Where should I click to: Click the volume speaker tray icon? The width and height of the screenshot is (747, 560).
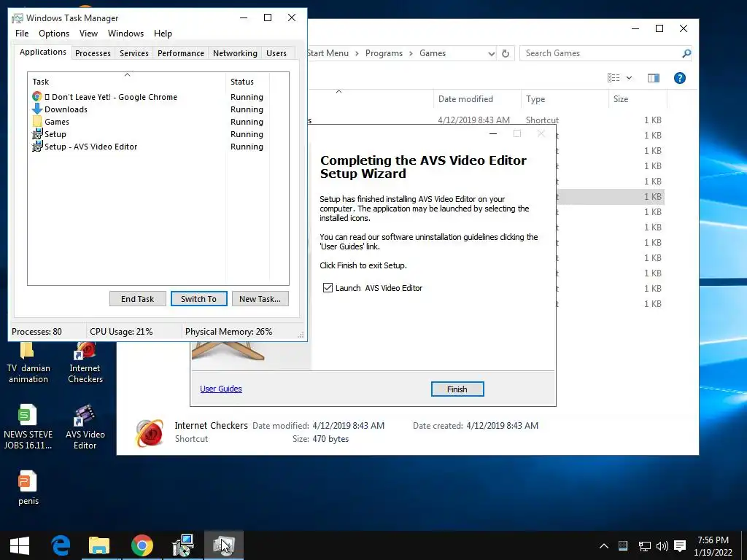662,545
